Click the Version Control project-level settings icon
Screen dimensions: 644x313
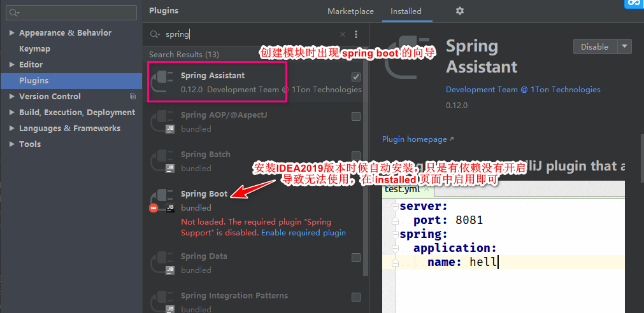pos(132,97)
